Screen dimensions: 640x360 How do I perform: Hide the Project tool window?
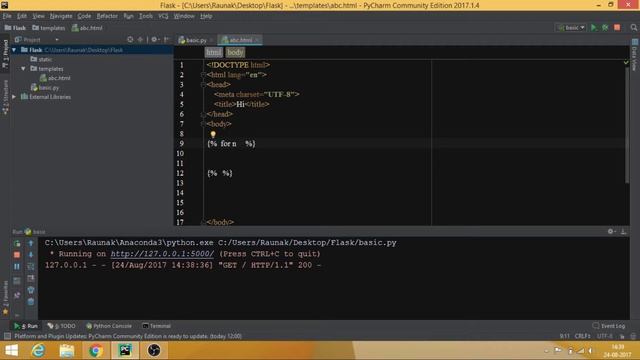point(167,40)
